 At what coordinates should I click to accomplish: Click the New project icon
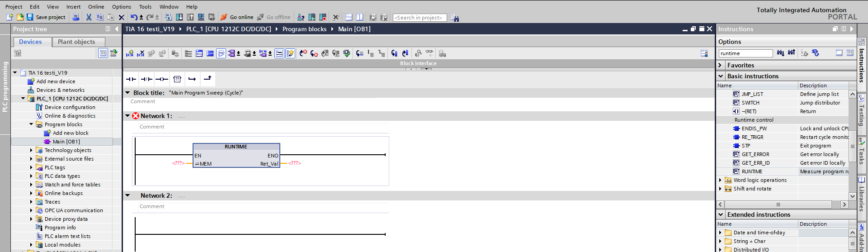pyautogui.click(x=9, y=17)
